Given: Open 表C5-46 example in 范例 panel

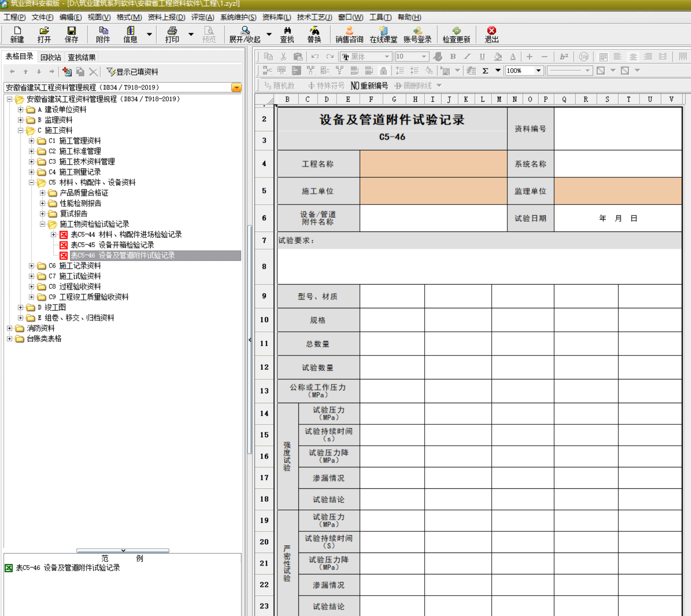Looking at the screenshot, I should coord(68,568).
